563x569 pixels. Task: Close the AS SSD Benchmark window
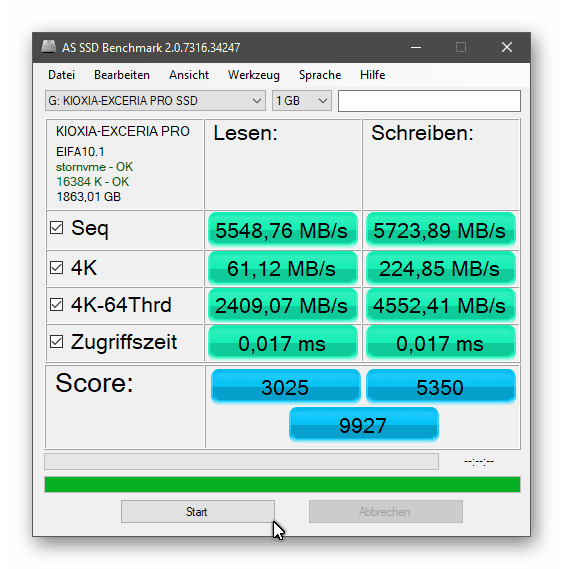click(x=507, y=47)
